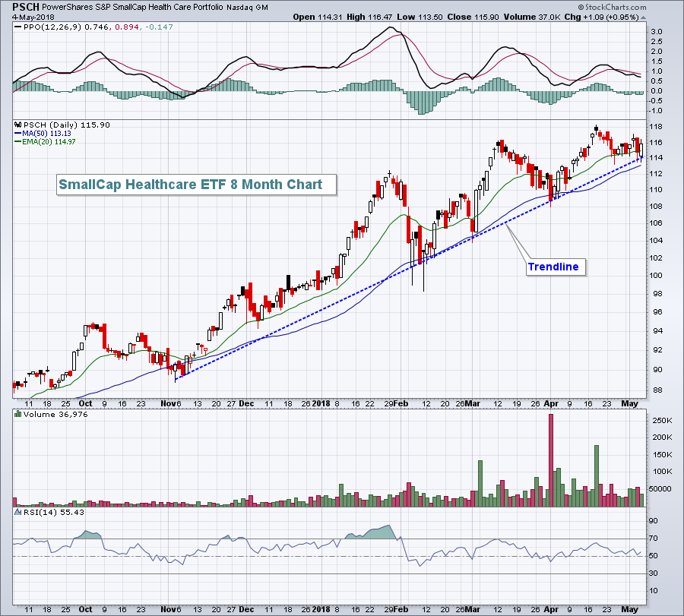Click the Close 115.90 value

coord(473,17)
